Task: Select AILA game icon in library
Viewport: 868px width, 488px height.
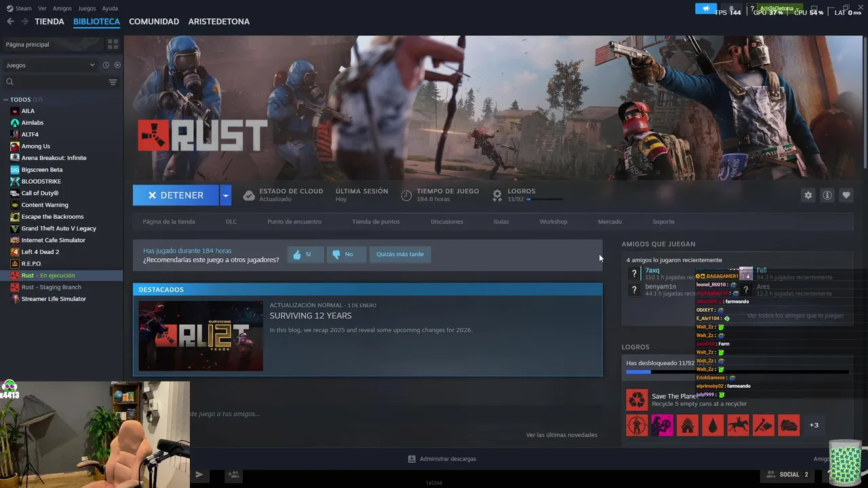Action: (x=15, y=111)
